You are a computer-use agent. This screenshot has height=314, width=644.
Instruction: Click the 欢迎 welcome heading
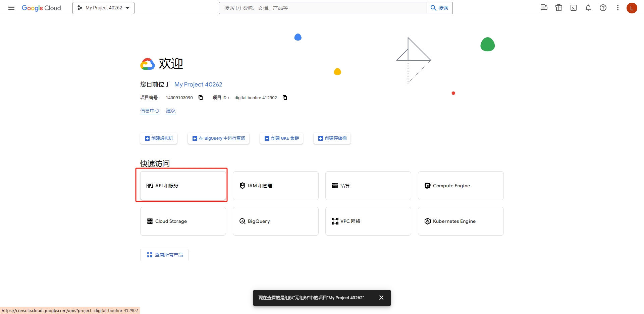click(171, 63)
